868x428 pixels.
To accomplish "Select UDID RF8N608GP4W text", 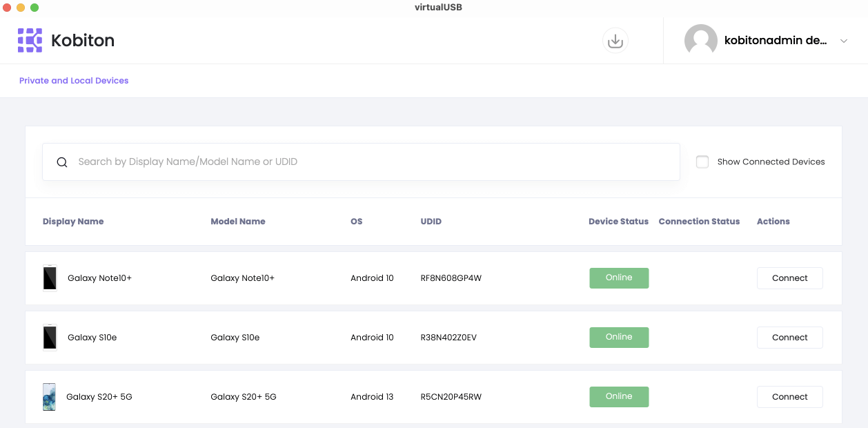I will point(451,278).
